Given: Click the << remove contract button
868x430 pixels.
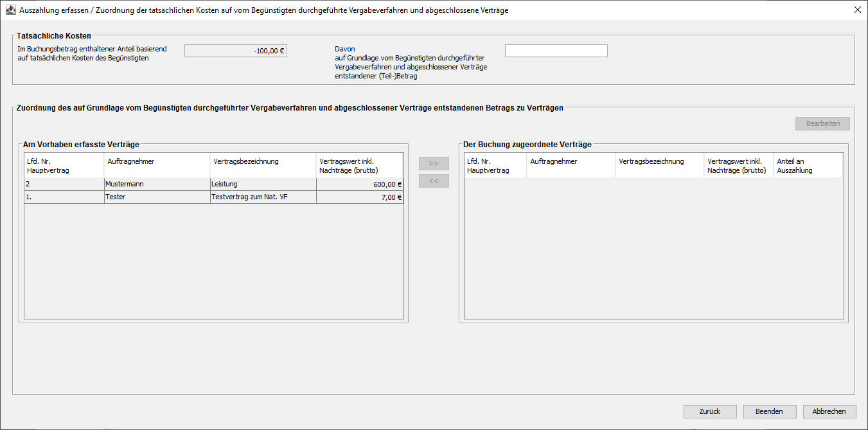Looking at the screenshot, I should (434, 181).
